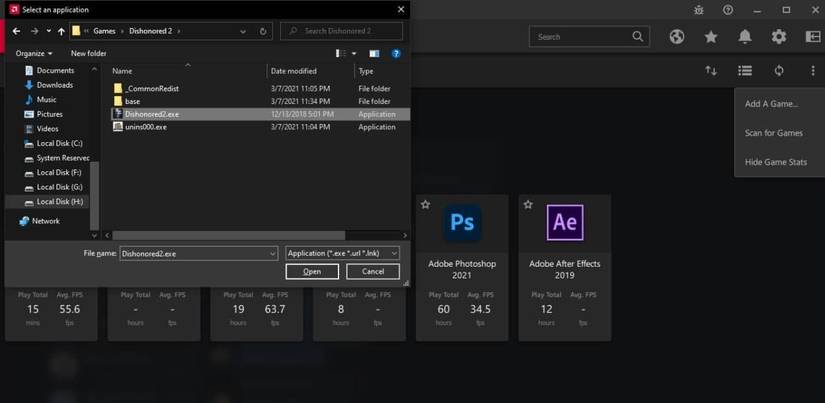Click Hide Game Stats menu item
The width and height of the screenshot is (825, 403).
point(776,162)
